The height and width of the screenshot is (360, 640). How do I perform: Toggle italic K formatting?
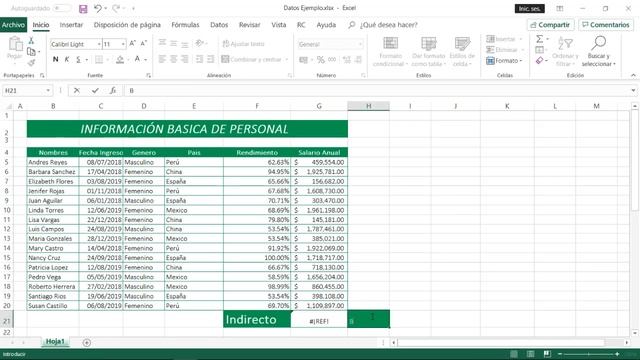point(67,60)
